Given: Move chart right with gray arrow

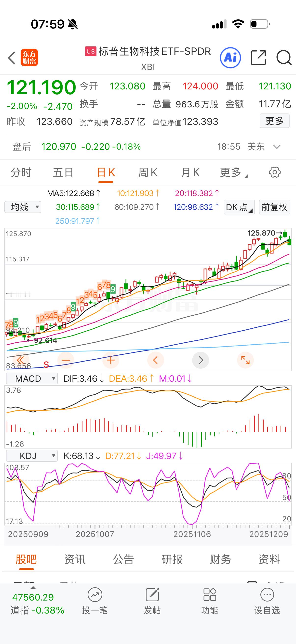Looking at the screenshot, I should pyautogui.click(x=201, y=360).
